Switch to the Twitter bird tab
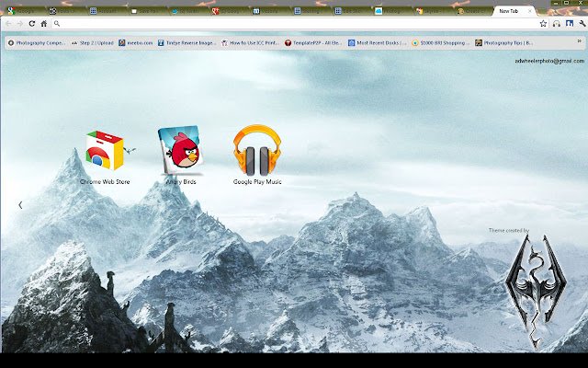The width and height of the screenshot is (588, 368). click(x=188, y=11)
